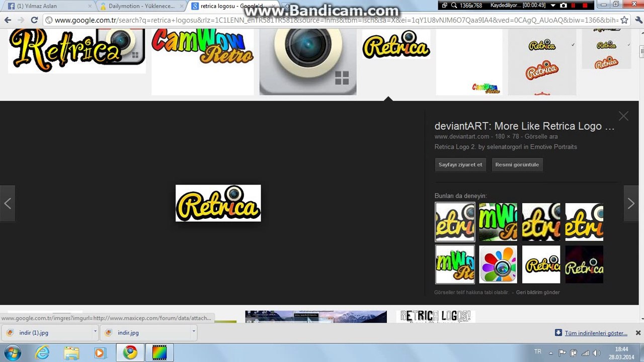
Task: Click the www.deviantart.com source link
Action: pos(462,137)
